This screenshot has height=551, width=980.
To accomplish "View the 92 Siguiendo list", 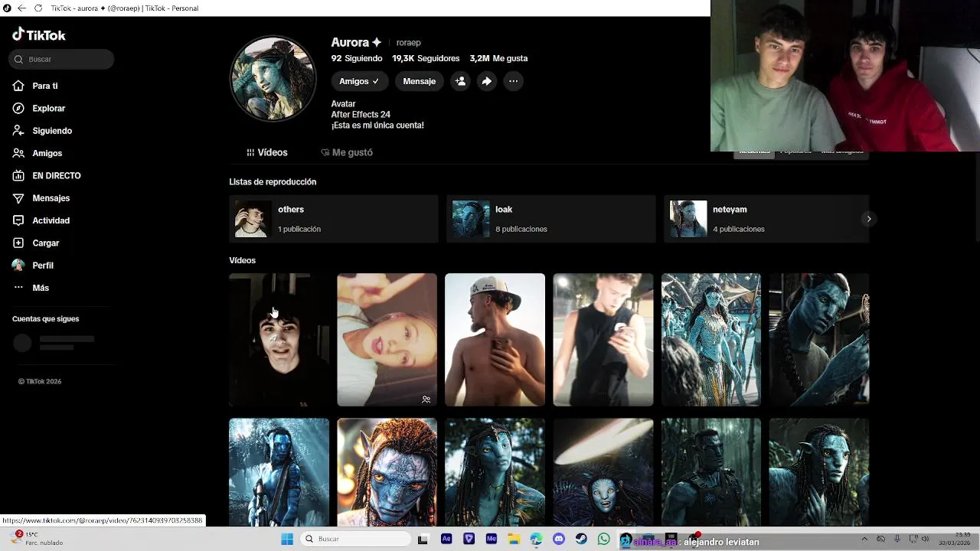I will coord(357,58).
